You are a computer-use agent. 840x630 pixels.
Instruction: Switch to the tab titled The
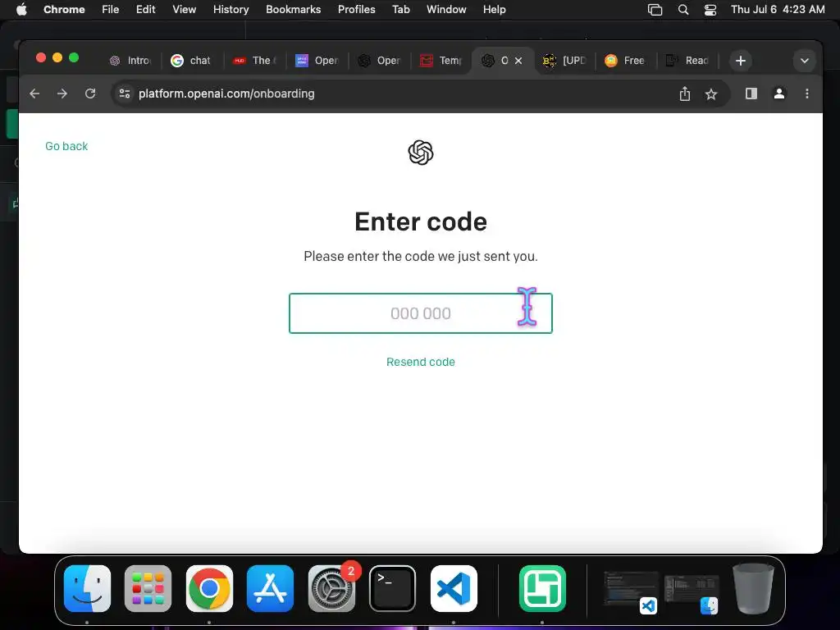(254, 61)
